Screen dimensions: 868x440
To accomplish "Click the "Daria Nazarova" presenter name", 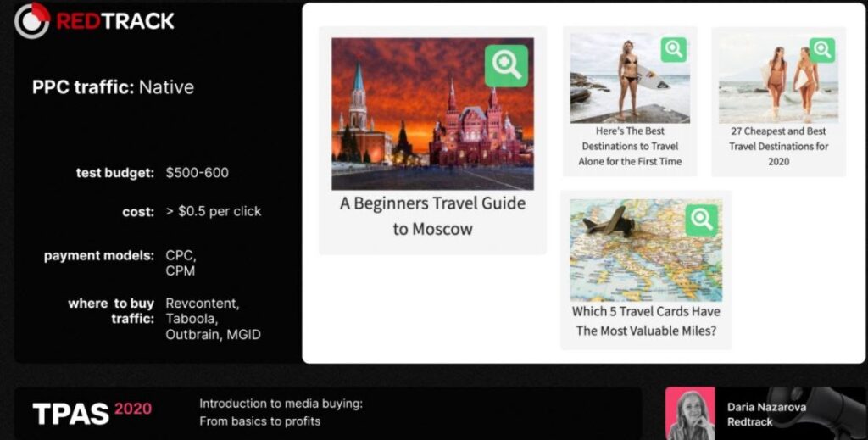I will (x=766, y=407).
